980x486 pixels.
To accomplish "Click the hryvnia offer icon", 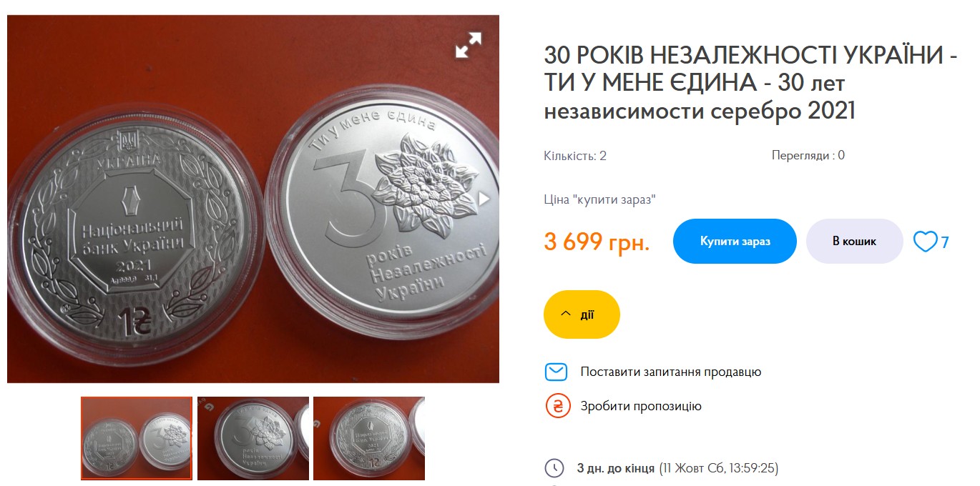I will pyautogui.click(x=556, y=406).
